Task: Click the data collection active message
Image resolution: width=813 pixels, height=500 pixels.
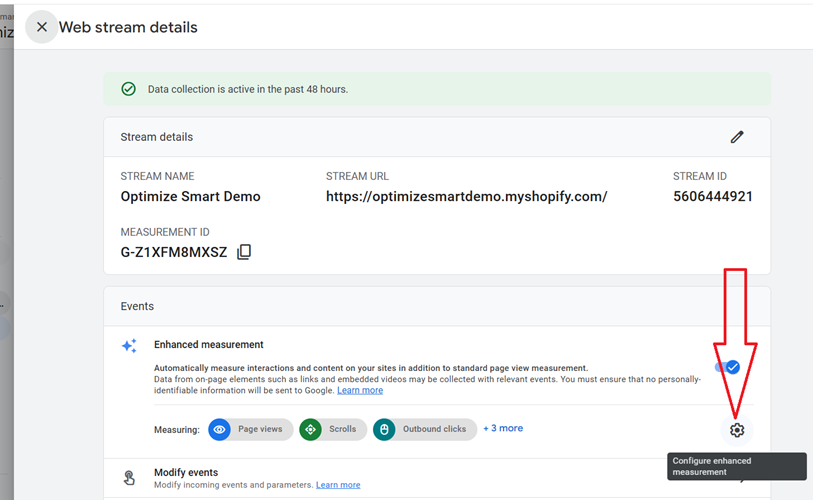Action: [248, 89]
